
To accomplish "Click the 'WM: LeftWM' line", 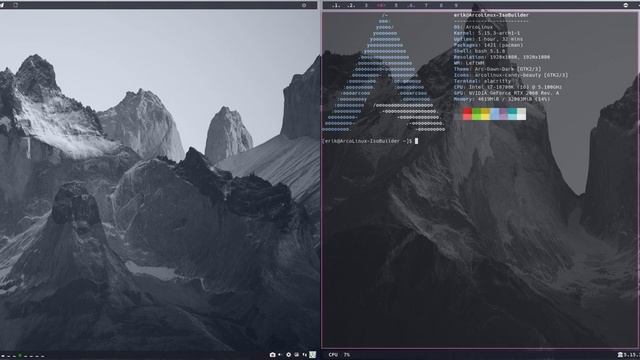I will [x=469, y=63].
